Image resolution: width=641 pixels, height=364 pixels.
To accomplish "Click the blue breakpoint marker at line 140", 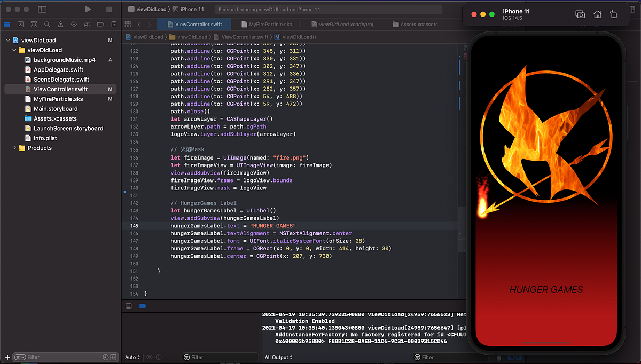I will (x=125, y=191).
